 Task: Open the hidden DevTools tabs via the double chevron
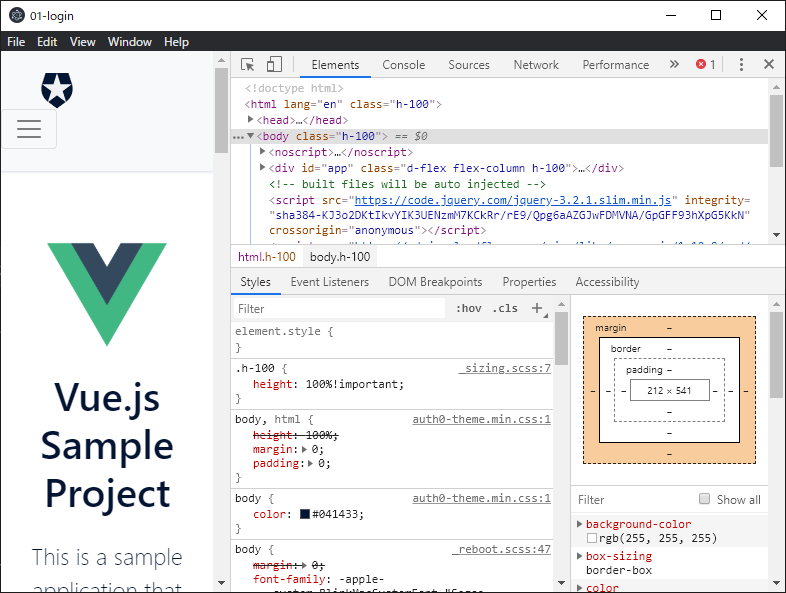(x=674, y=64)
